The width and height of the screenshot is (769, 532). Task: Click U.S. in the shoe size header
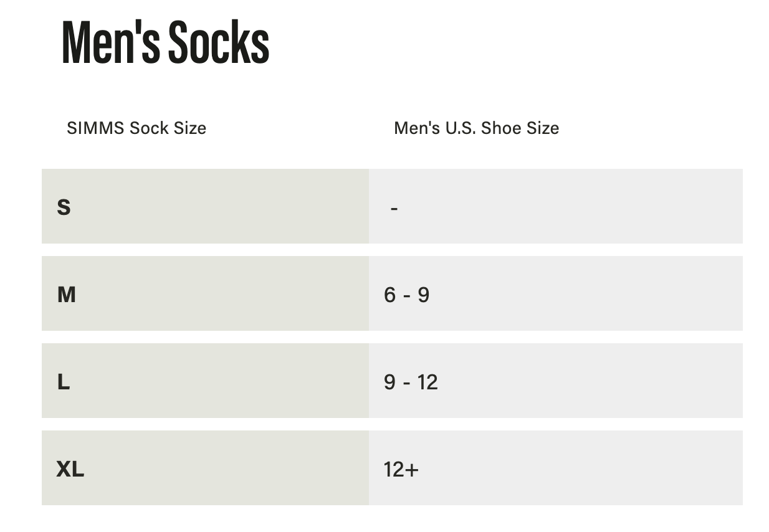click(461, 128)
